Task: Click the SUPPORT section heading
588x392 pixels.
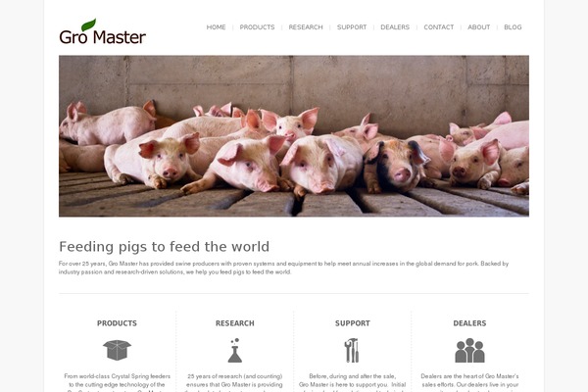Action: click(x=353, y=323)
